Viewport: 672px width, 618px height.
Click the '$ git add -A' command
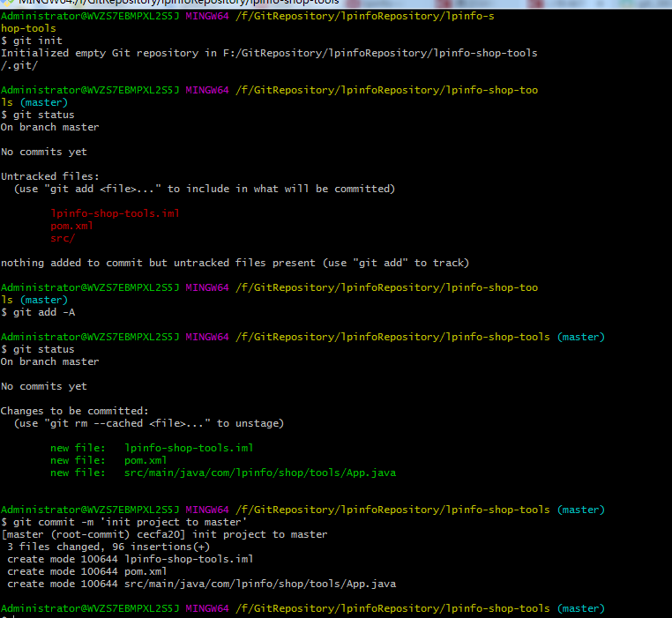38,312
